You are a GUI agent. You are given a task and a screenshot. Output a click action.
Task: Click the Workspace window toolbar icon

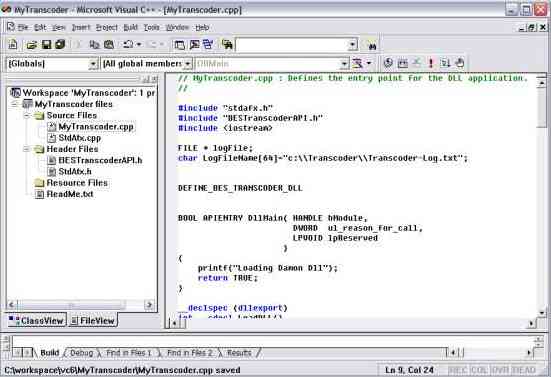tap(180, 45)
